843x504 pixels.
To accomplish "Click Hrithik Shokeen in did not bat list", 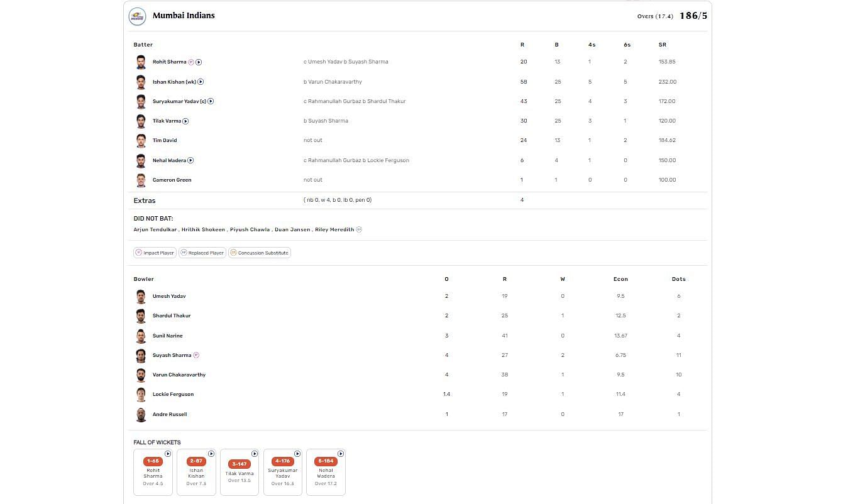I will click(203, 229).
